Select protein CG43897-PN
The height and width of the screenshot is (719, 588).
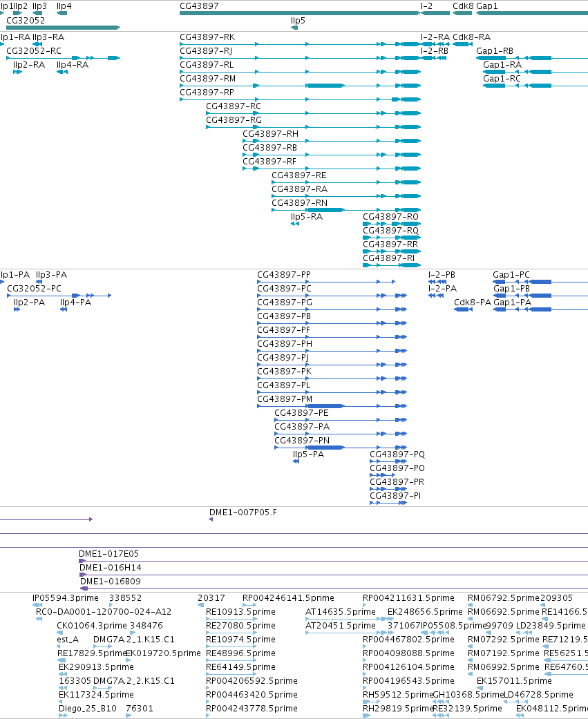tap(302, 440)
